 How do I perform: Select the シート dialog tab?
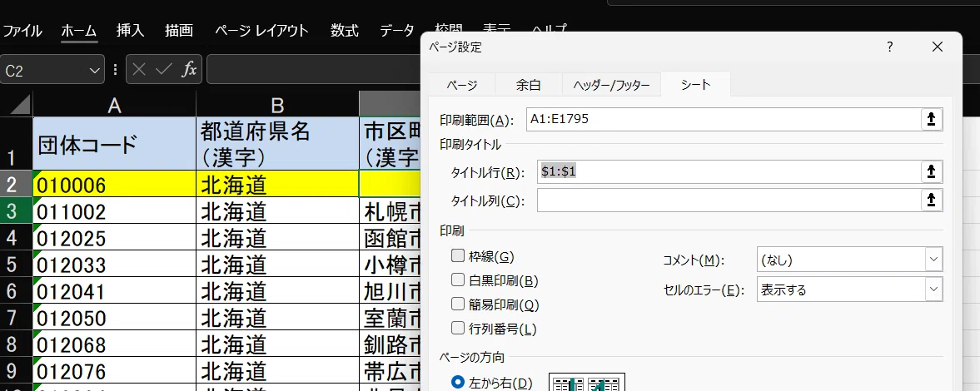[x=695, y=84]
